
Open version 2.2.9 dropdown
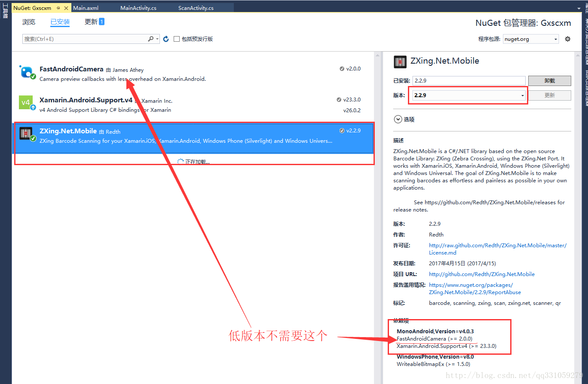(469, 95)
